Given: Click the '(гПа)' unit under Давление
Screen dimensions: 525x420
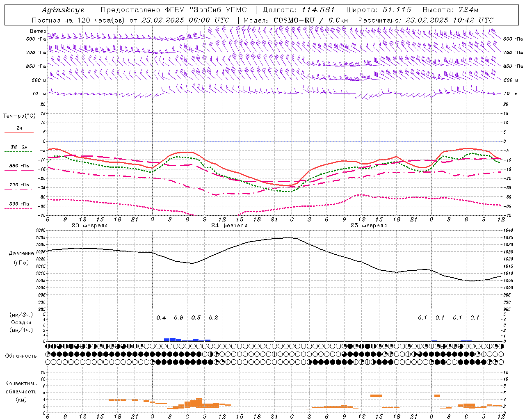Looking at the screenshot, I should 21,262.
